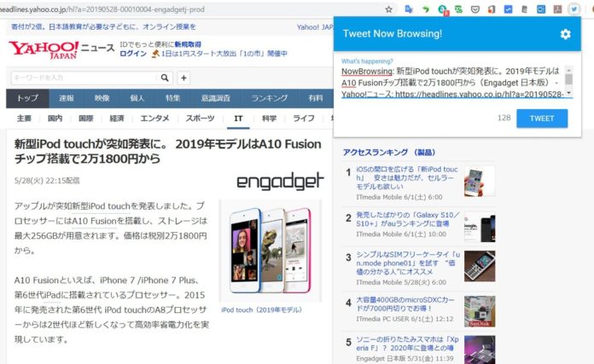This screenshot has width=594, height=364.
Task: Open ranking 1 article about iOS and iPod touch
Action: 407,178
